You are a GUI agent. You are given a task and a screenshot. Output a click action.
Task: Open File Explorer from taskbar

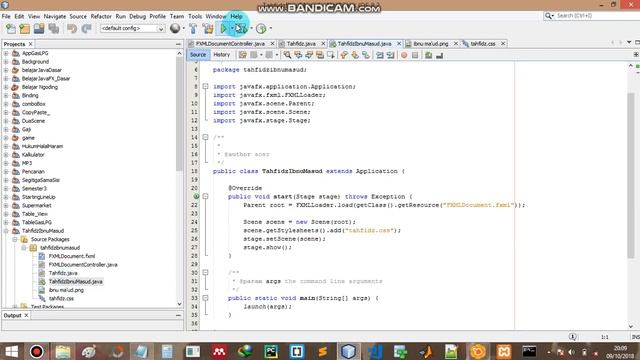(63, 352)
